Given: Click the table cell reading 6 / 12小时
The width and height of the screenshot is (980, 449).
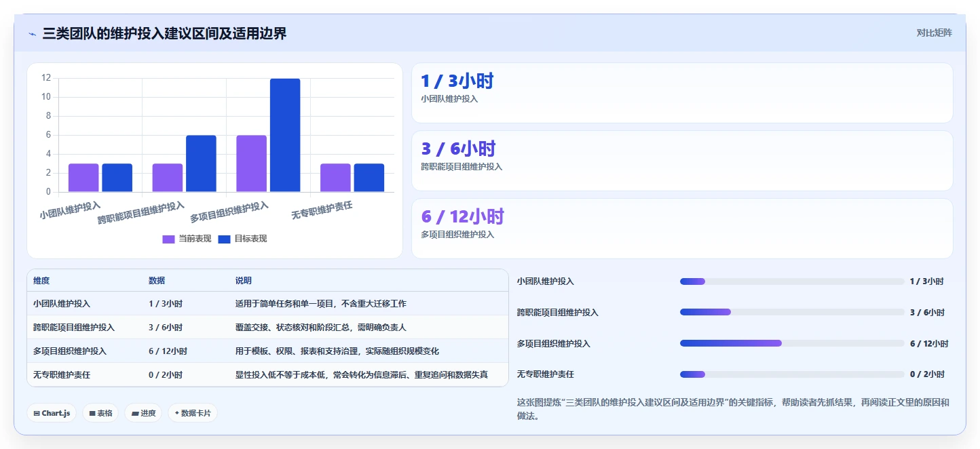Looking at the screenshot, I should pyautogui.click(x=168, y=351).
